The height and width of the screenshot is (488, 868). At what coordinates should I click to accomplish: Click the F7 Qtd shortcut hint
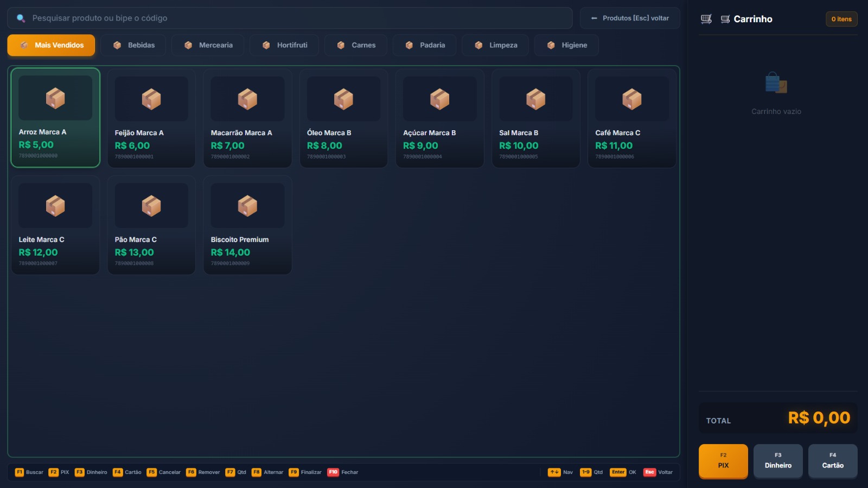tap(235, 472)
